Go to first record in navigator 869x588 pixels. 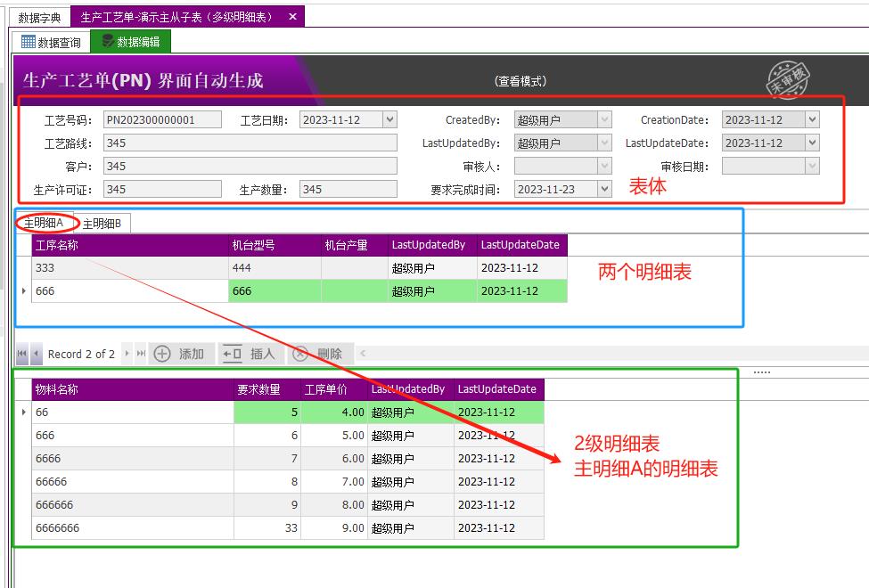(22, 354)
